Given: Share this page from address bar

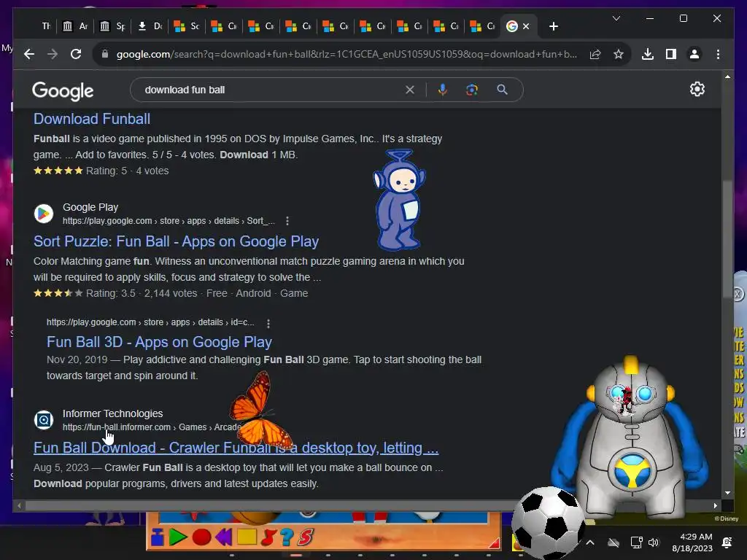Looking at the screenshot, I should click(x=595, y=54).
